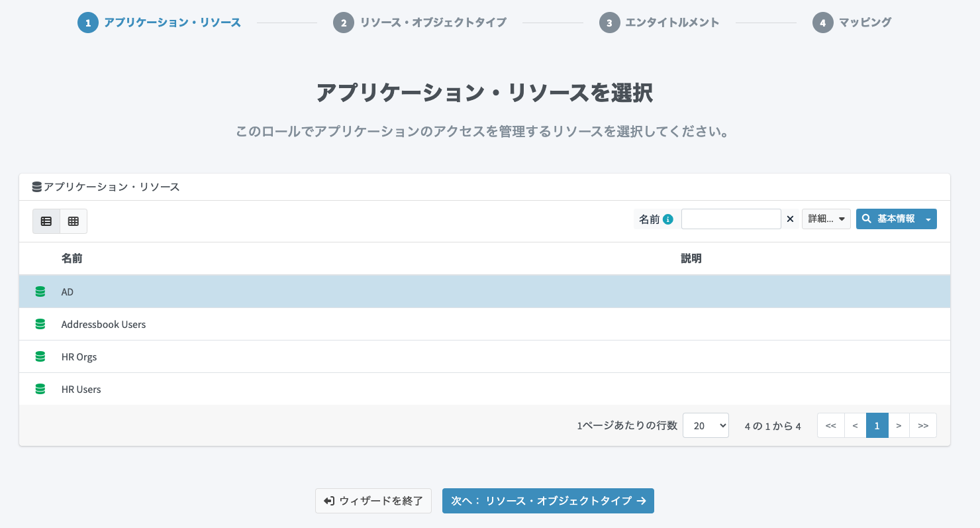Screen dimensions: 980x528
Task: Click the database icon beside HR Orgs
Action: pos(40,356)
